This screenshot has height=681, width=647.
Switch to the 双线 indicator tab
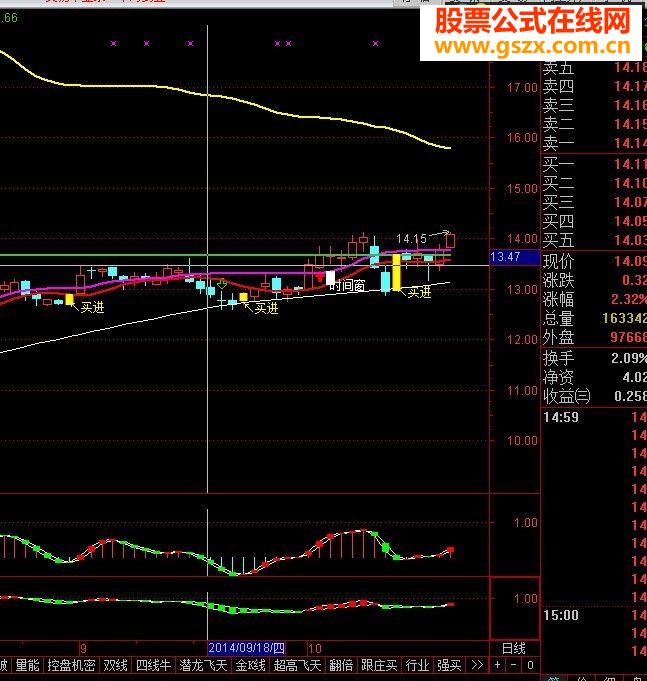coord(116,665)
